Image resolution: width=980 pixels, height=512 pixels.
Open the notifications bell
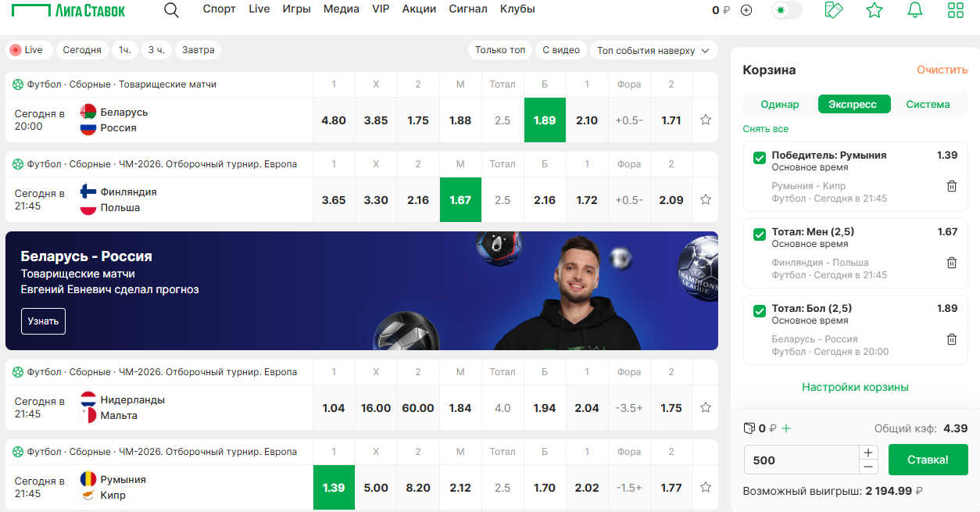(914, 10)
